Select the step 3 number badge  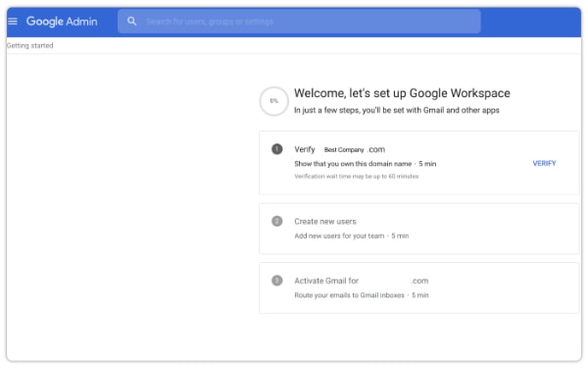click(x=276, y=281)
